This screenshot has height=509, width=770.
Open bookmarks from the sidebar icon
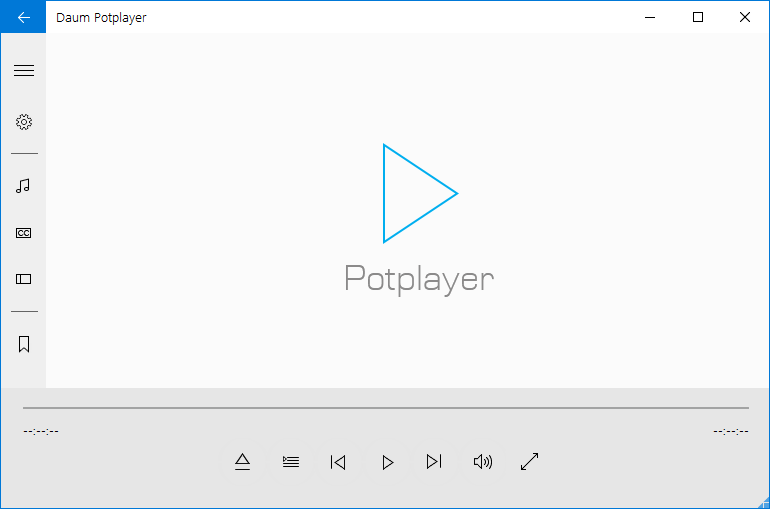click(x=24, y=344)
